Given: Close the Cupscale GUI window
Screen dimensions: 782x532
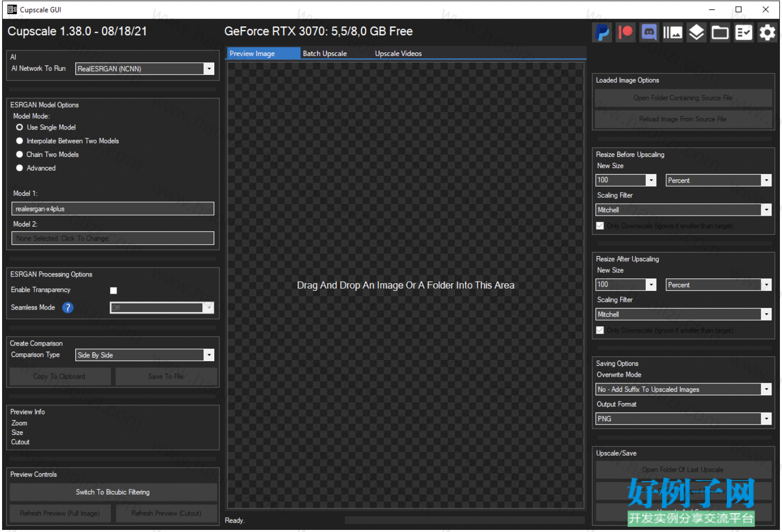Looking at the screenshot, I should click(765, 9).
